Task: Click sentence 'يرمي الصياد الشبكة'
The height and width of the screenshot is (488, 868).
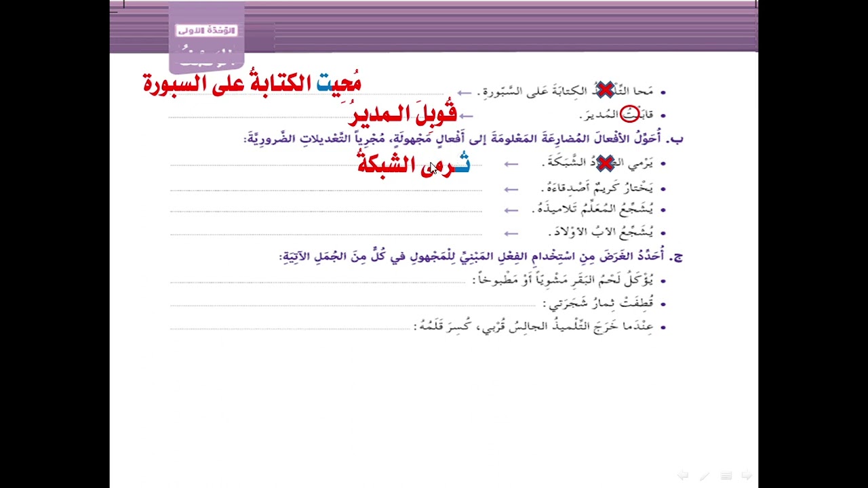Action: [599, 163]
